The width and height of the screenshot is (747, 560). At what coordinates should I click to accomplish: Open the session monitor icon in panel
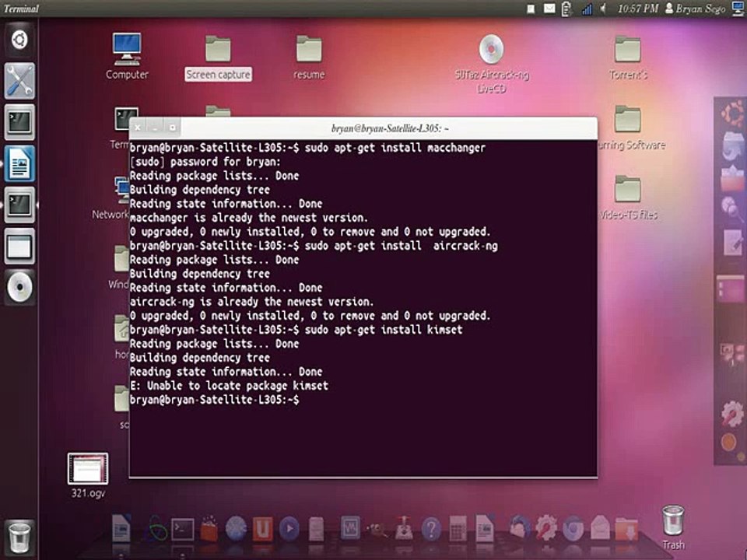738,9
